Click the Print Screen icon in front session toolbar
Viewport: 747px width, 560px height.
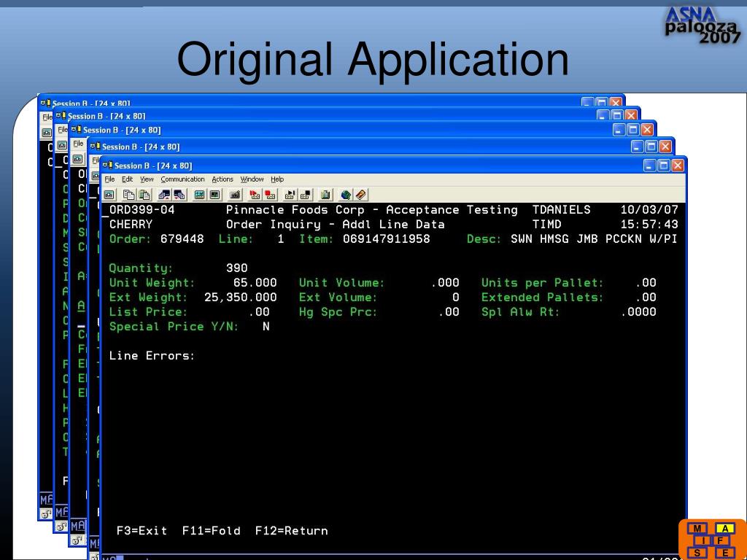coord(109,195)
